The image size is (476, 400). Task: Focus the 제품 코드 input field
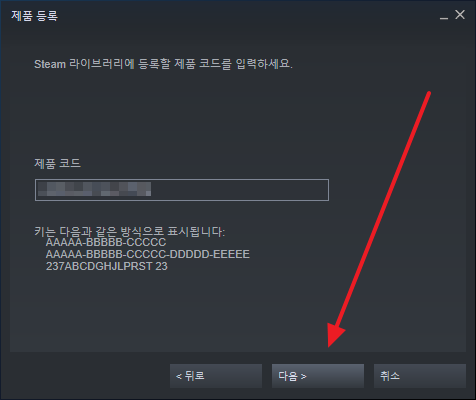click(182, 190)
